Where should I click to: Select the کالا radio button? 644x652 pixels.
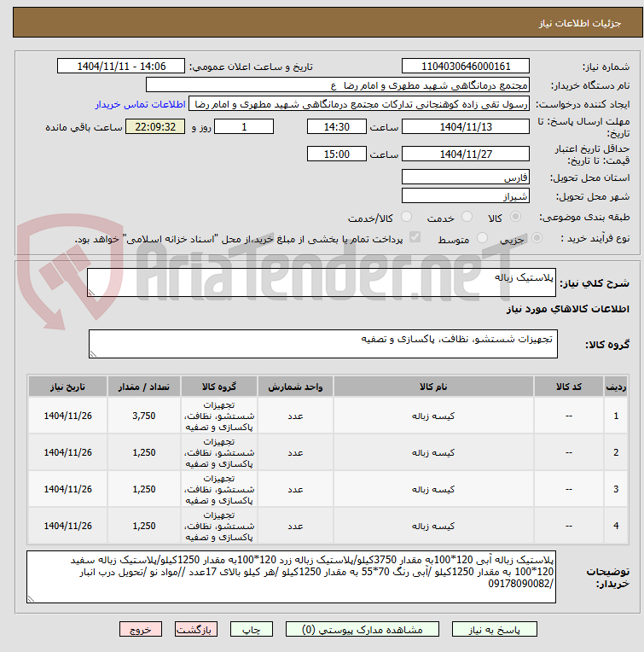pos(515,216)
